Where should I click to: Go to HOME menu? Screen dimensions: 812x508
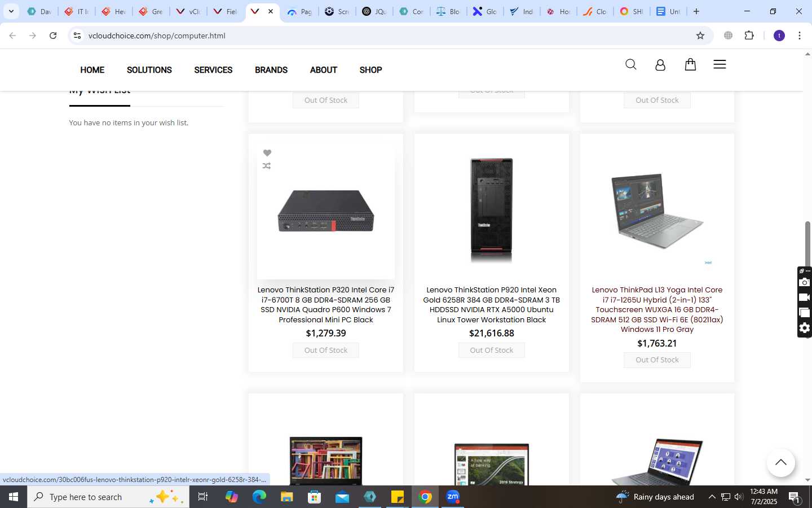[x=92, y=70]
